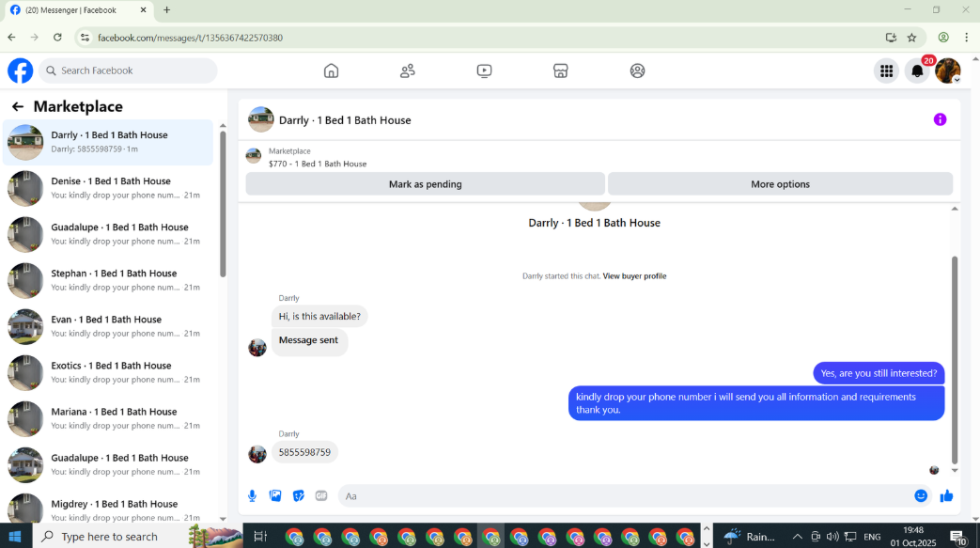Go to the Home feed icon
The image size is (980, 548).
click(x=332, y=70)
